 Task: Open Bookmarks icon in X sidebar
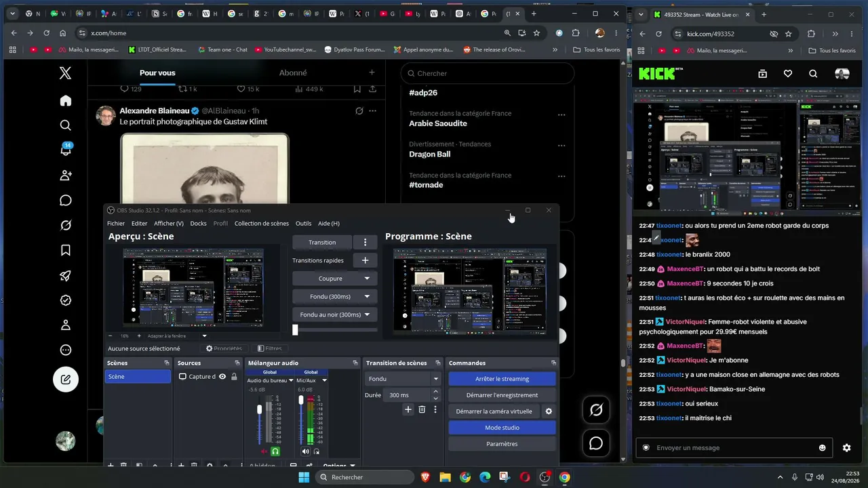point(66,250)
